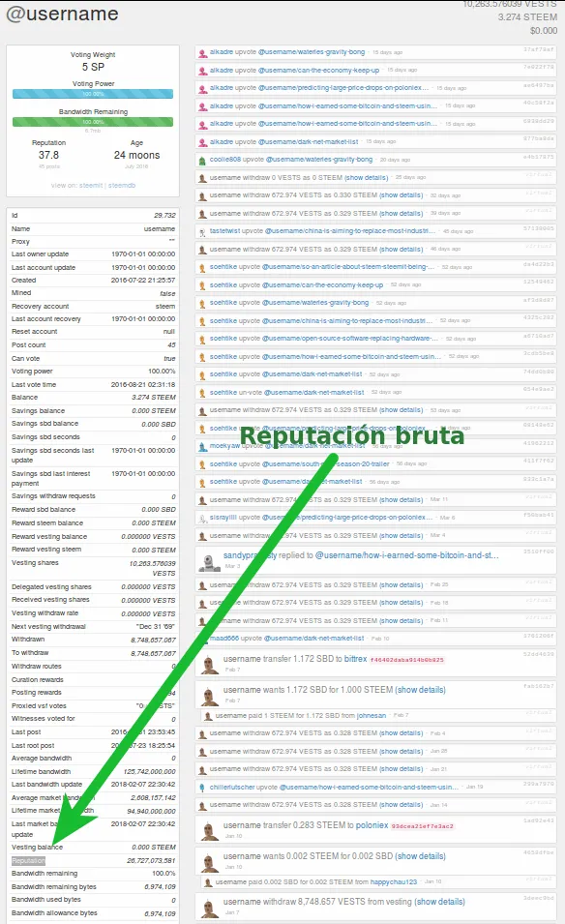Open the poloniex account link
Screen dimensions: 565x924
(x=372, y=825)
